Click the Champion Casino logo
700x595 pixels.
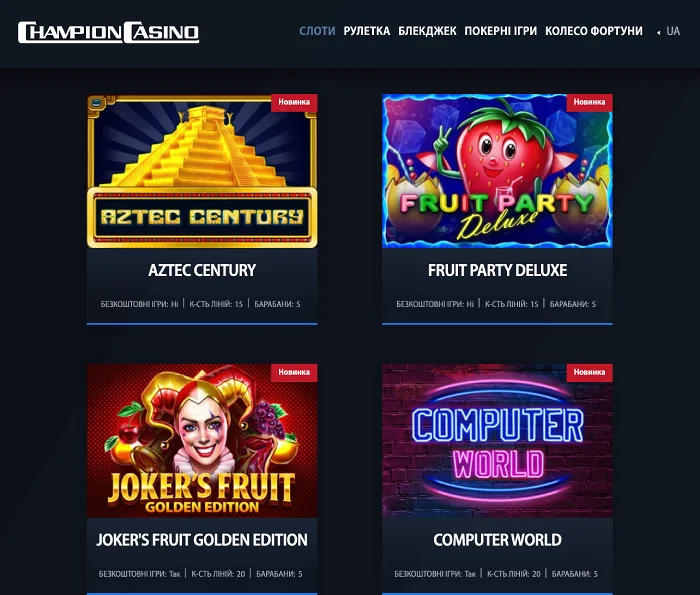tap(108, 32)
